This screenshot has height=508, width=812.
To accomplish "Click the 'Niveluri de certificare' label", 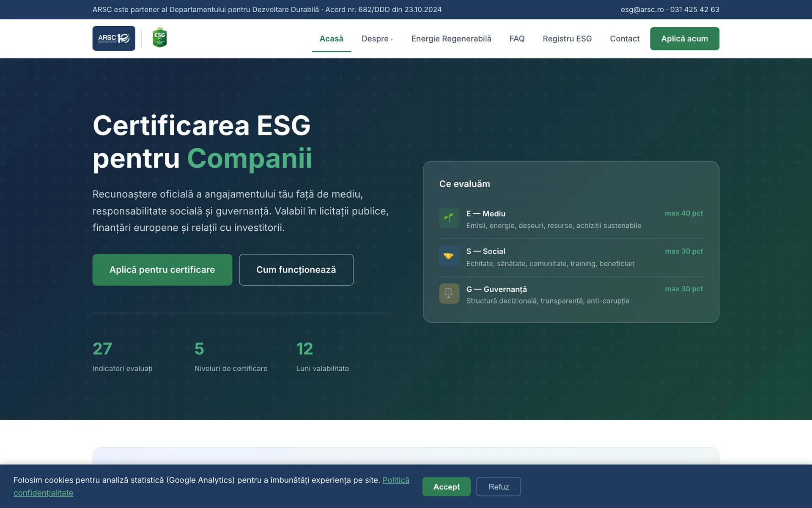I will pos(231,369).
